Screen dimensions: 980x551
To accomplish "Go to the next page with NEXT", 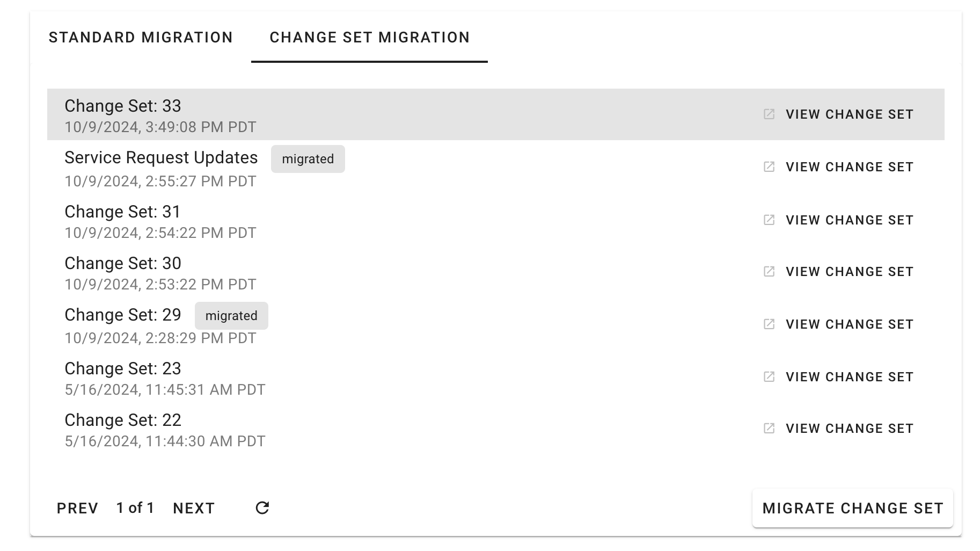I will point(194,509).
